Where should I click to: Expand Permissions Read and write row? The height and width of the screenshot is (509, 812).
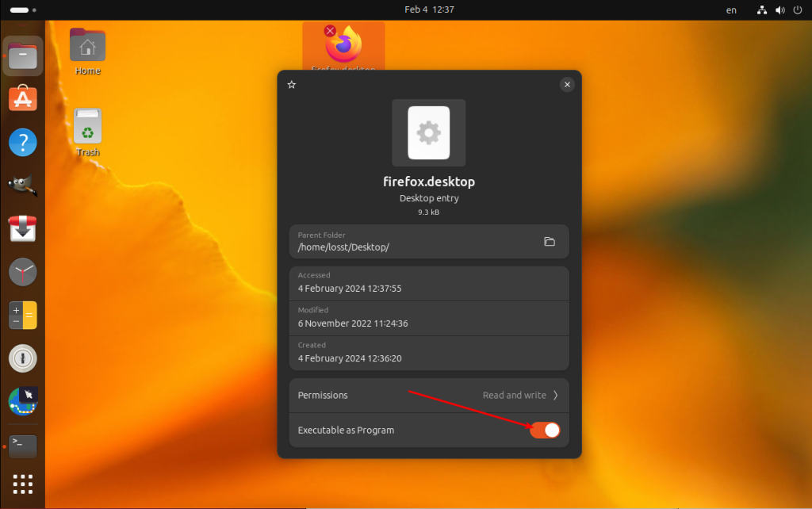click(x=429, y=395)
